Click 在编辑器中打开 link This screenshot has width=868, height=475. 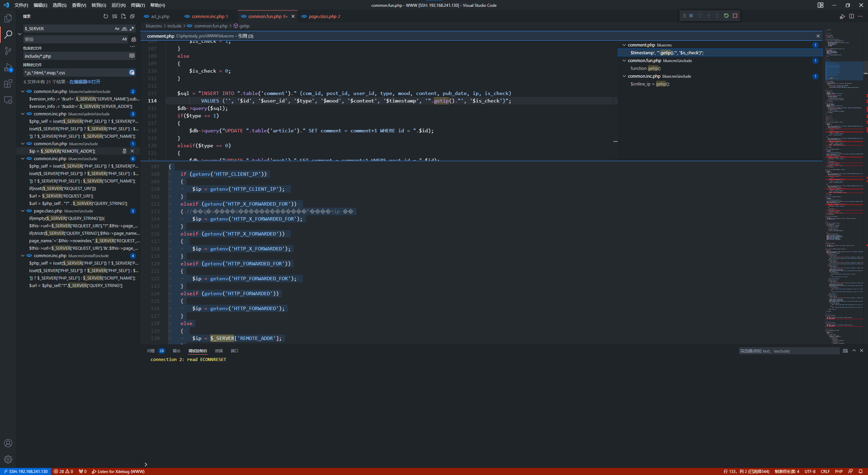coord(85,82)
